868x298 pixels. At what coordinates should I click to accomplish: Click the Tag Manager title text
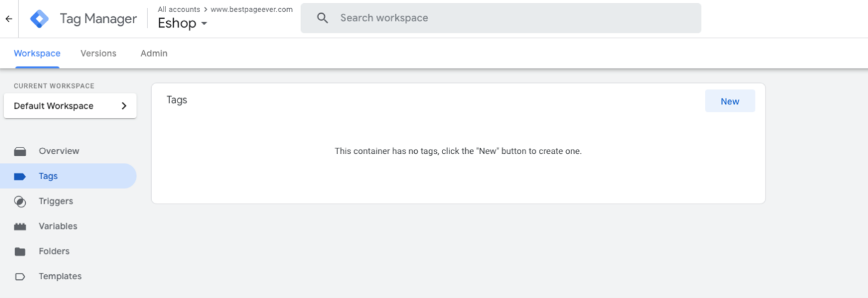(98, 19)
